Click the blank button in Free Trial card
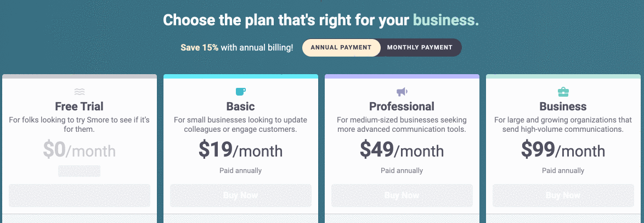644x223 pixels. (80, 196)
